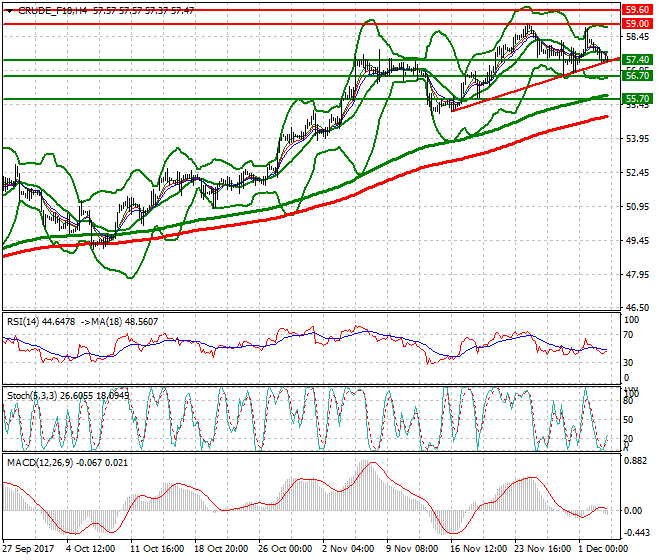The width and height of the screenshot is (660, 560).
Task: Click the 11 Oct 16:00 time label
Action: (x=157, y=549)
